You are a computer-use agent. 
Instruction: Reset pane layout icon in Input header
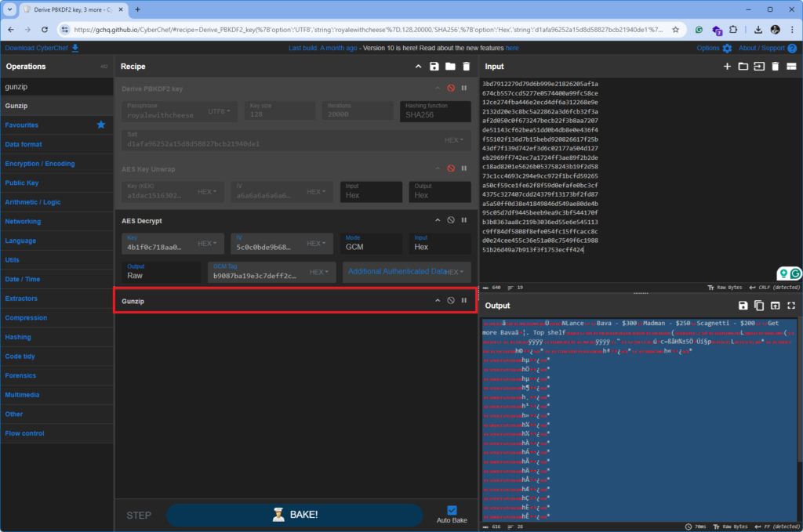point(791,67)
